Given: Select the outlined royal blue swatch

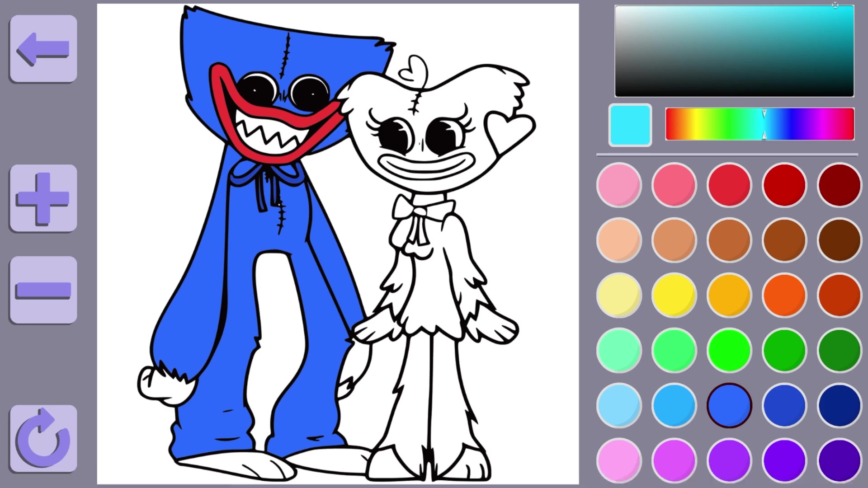Looking at the screenshot, I should point(729,406).
